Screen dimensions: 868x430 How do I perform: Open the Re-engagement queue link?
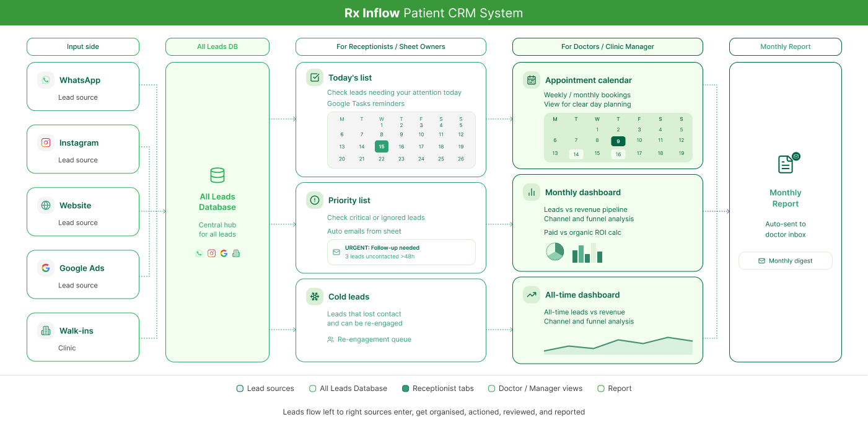pyautogui.click(x=369, y=340)
